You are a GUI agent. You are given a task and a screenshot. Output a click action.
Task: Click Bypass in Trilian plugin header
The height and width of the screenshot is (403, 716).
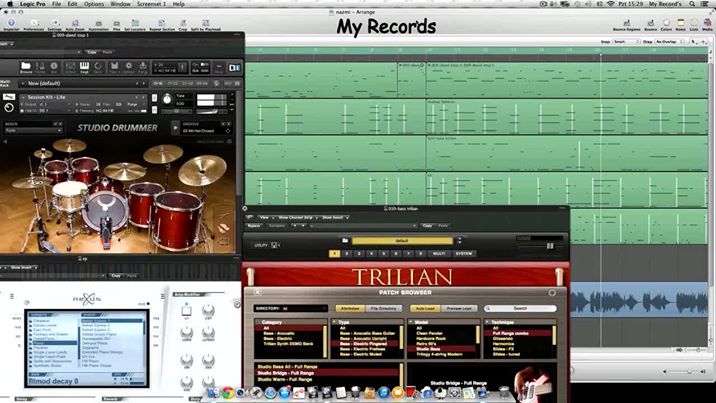coord(254,226)
